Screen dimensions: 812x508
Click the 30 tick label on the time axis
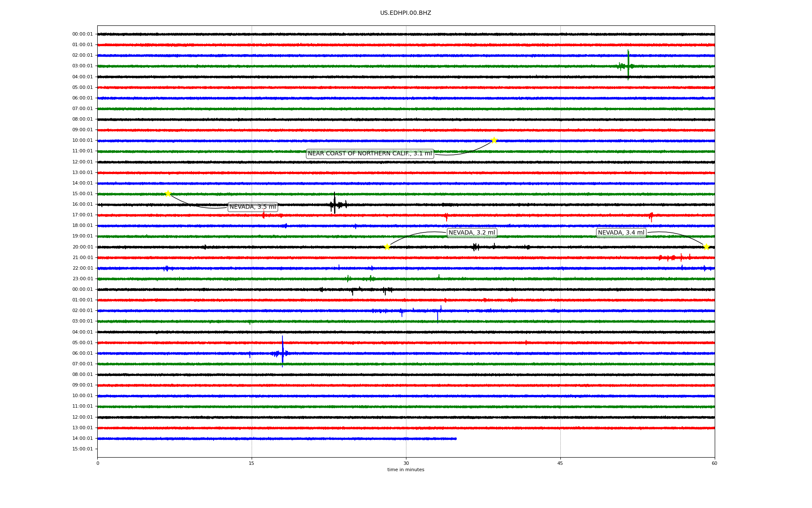coord(406,463)
